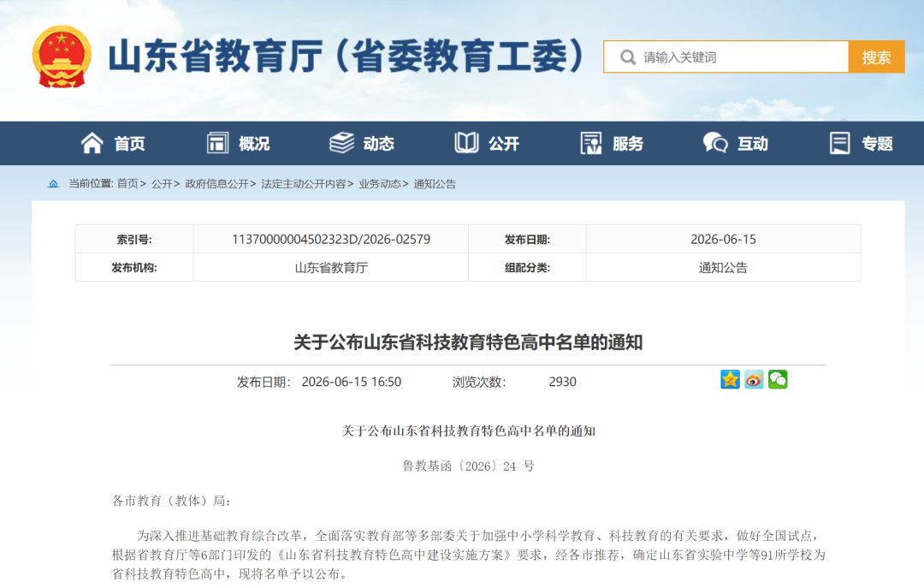Click the 服务 service icon
This screenshot has width=924, height=588.
[591, 143]
